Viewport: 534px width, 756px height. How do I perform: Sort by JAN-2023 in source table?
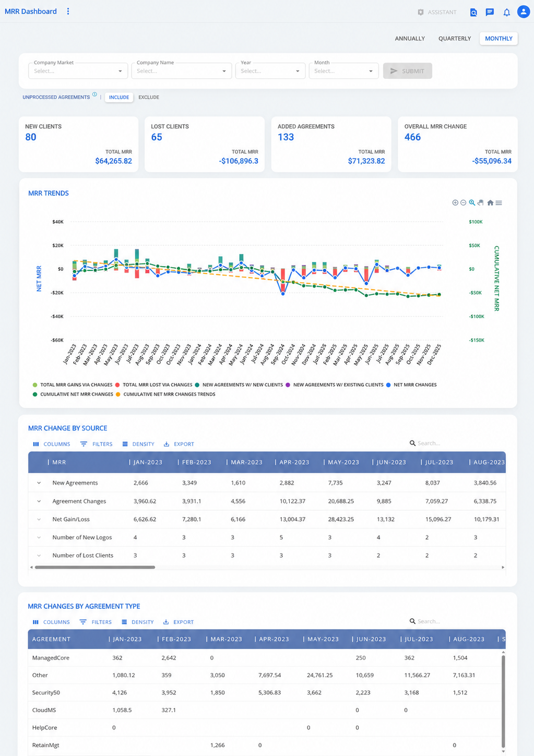click(x=148, y=462)
